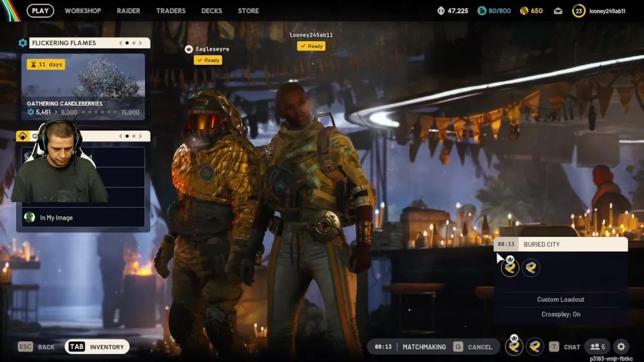Viewport: 644px width, 362px height.
Task: Click the looney245ab11 profile name in header
Action: 607,11
